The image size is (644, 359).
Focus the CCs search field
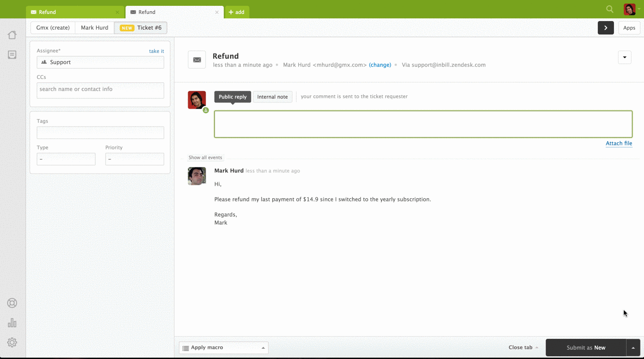[x=100, y=90]
